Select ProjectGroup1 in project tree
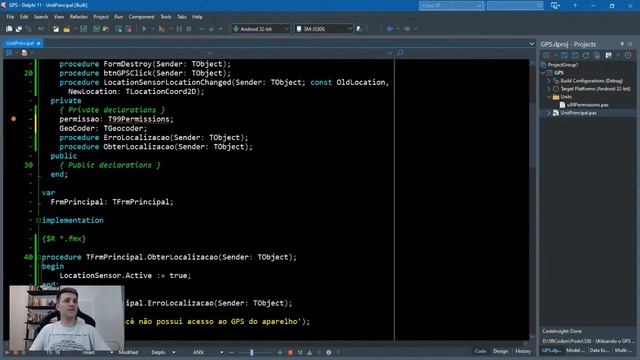 (x=562, y=65)
